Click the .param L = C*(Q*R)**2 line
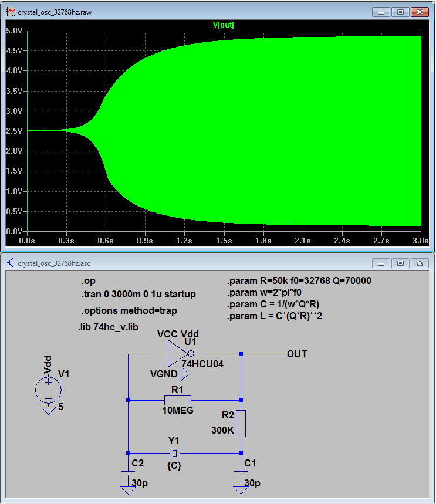 coord(275,316)
